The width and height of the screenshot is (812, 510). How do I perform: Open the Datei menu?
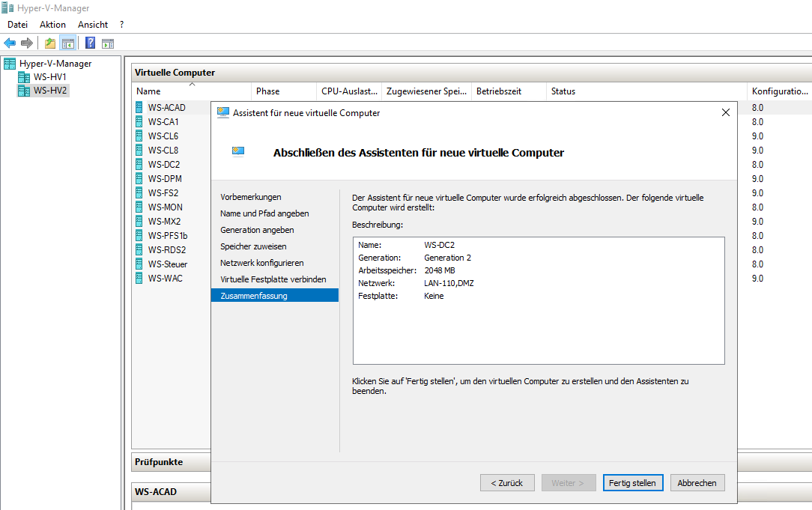pos(18,24)
